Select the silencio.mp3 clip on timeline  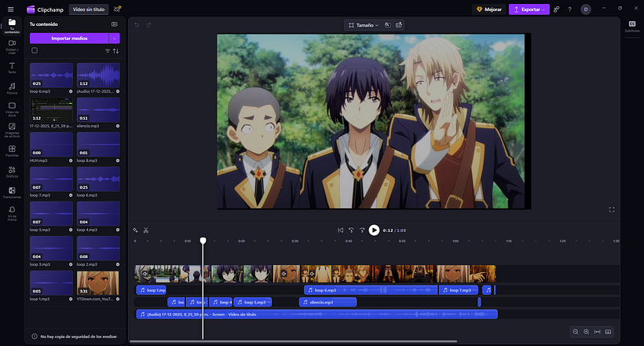click(x=327, y=302)
